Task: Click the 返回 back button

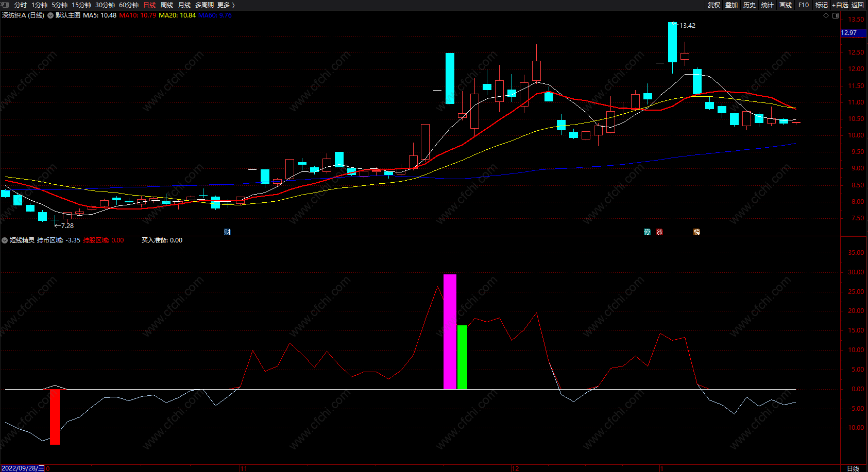Action: tap(858, 5)
